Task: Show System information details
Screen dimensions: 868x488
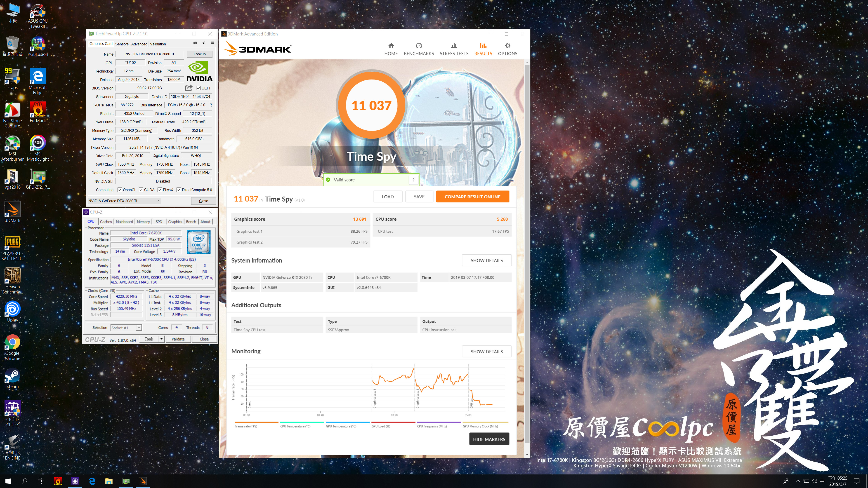Action: click(487, 260)
